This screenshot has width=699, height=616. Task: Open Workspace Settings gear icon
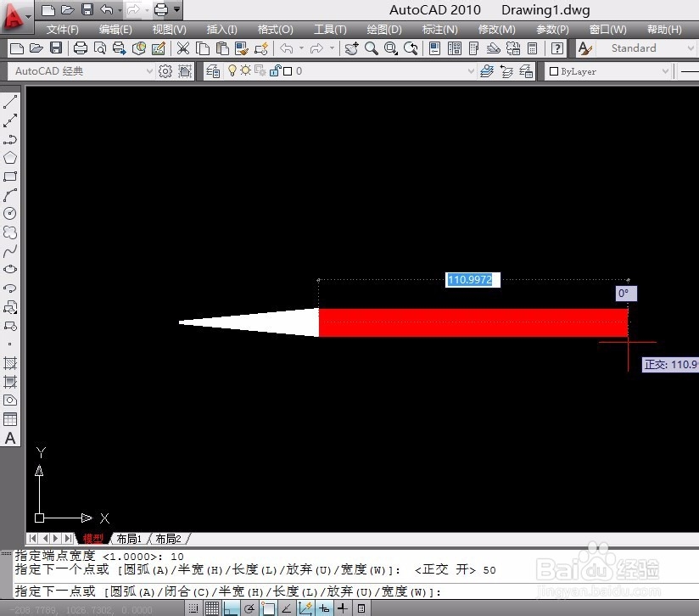[x=165, y=71]
